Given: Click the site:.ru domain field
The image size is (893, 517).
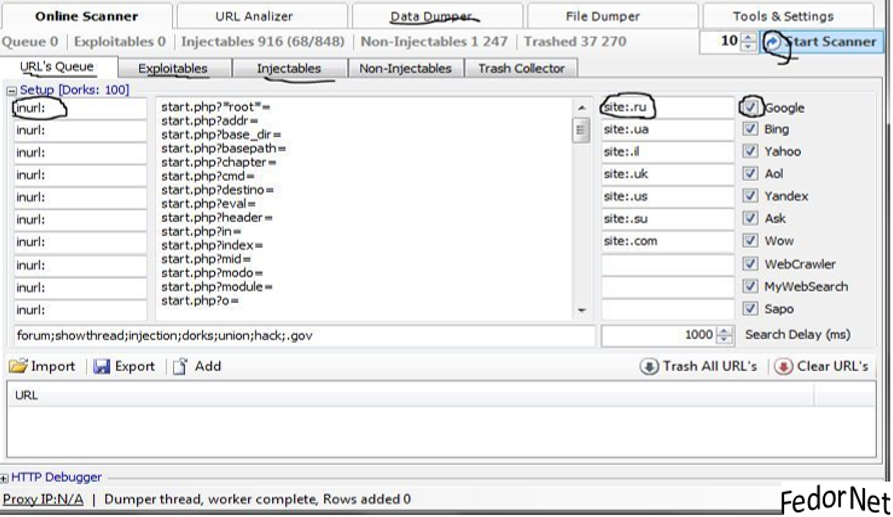Looking at the screenshot, I should pos(667,107).
